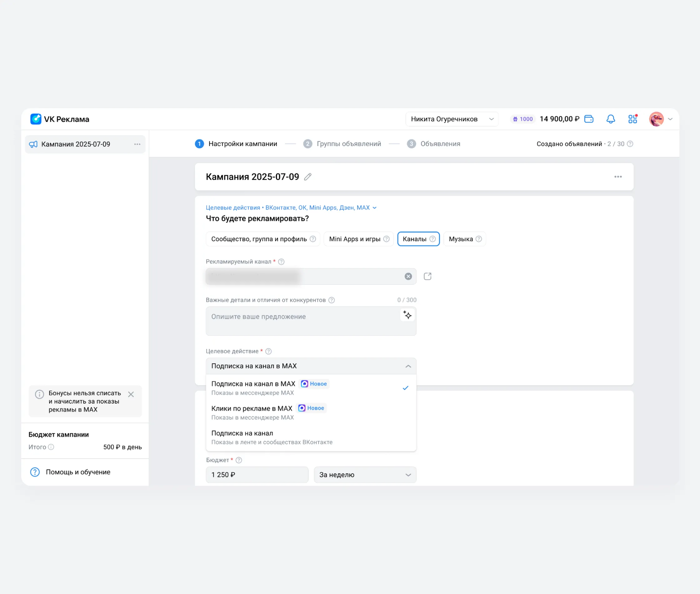The width and height of the screenshot is (700, 594).
Task: Open notifications bell icon
Action: pyautogui.click(x=611, y=119)
